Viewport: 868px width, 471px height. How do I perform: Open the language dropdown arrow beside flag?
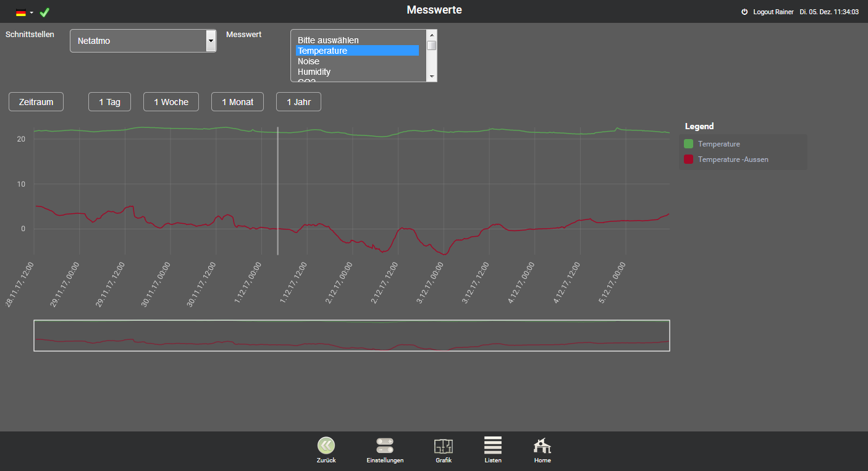click(32, 12)
